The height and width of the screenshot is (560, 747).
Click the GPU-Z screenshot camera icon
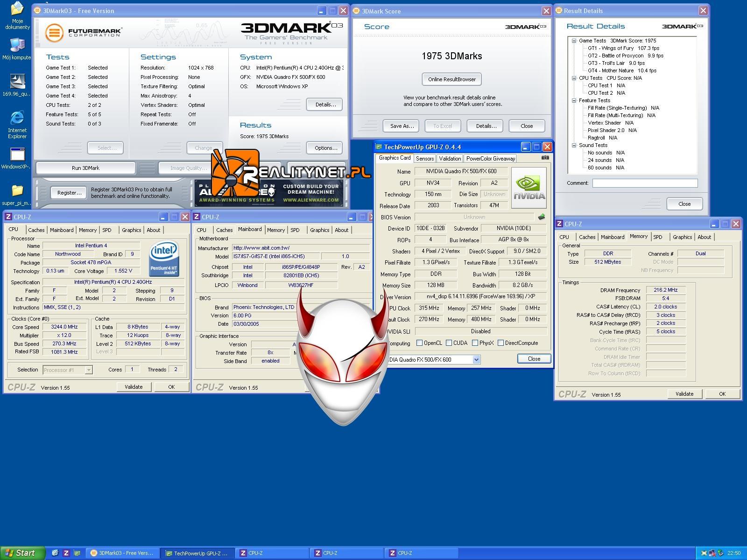(545, 158)
